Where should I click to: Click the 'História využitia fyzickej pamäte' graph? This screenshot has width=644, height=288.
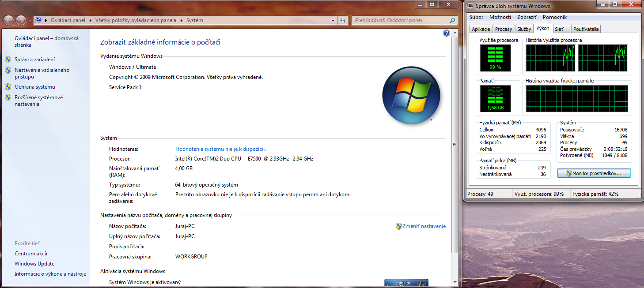pos(577,99)
